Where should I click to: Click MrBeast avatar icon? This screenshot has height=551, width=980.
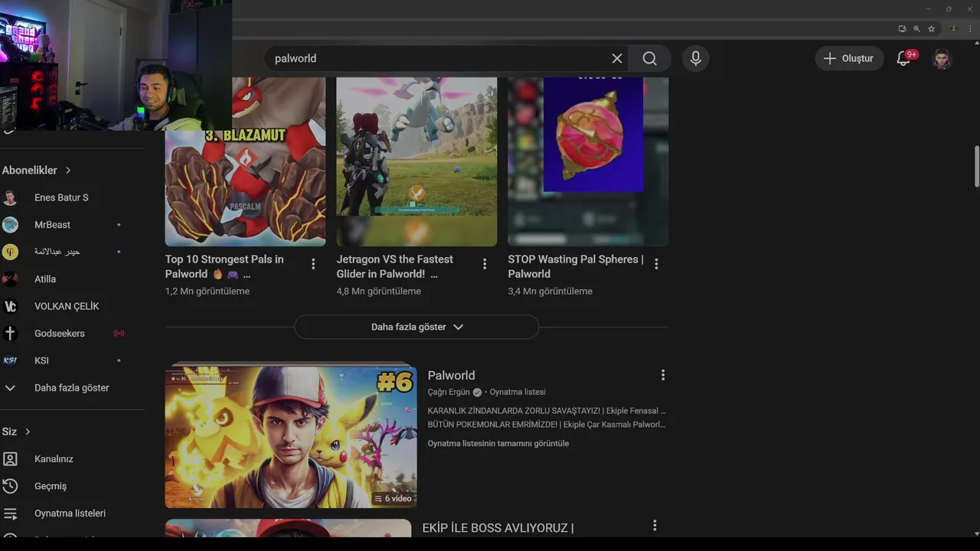[10, 225]
